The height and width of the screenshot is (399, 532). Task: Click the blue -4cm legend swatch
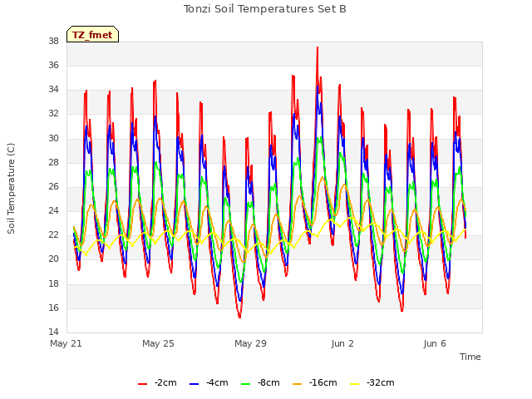(194, 384)
